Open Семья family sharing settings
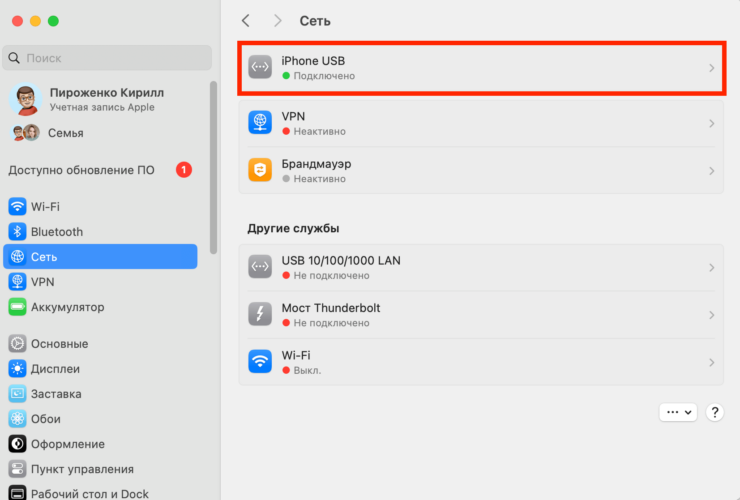Image resolution: width=740 pixels, height=500 pixels. pyautogui.click(x=65, y=133)
